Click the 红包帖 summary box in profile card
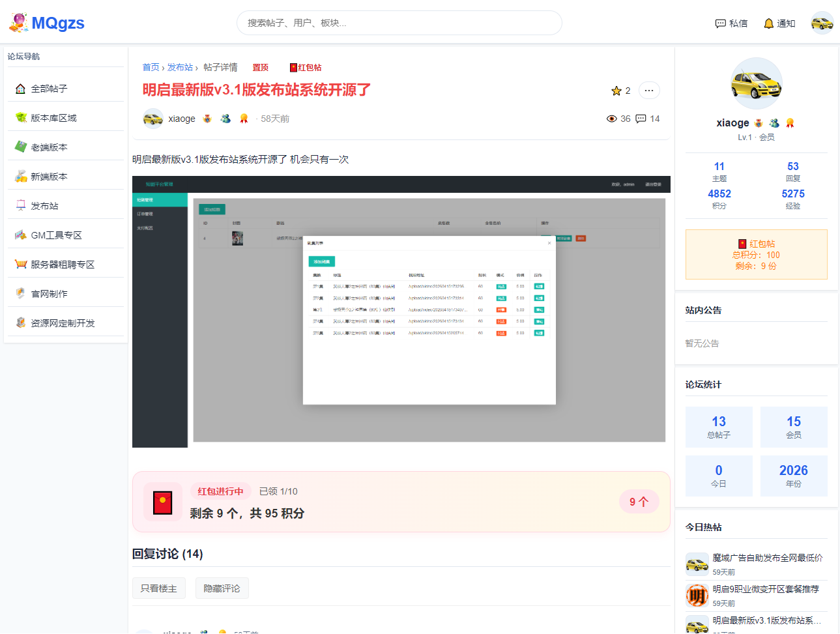The height and width of the screenshot is (634, 840). (757, 254)
